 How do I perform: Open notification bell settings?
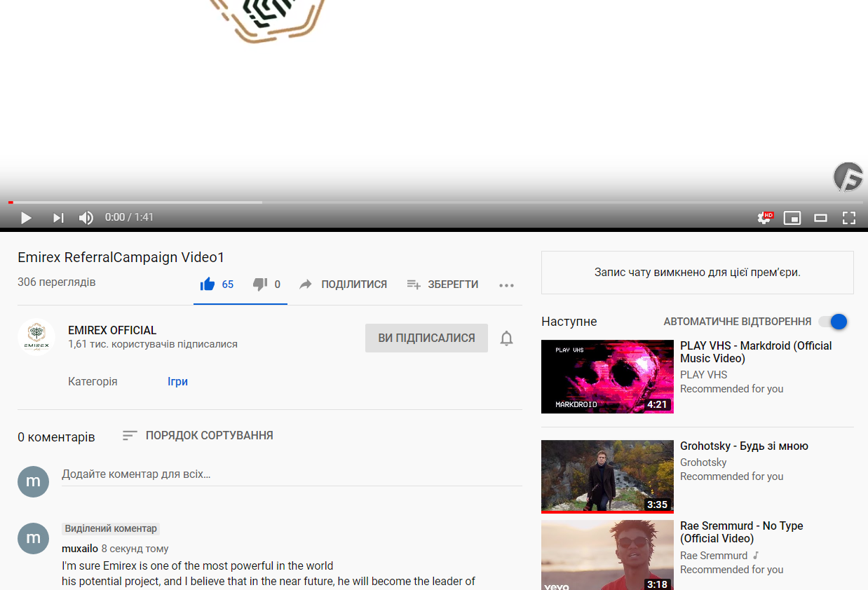(x=507, y=338)
